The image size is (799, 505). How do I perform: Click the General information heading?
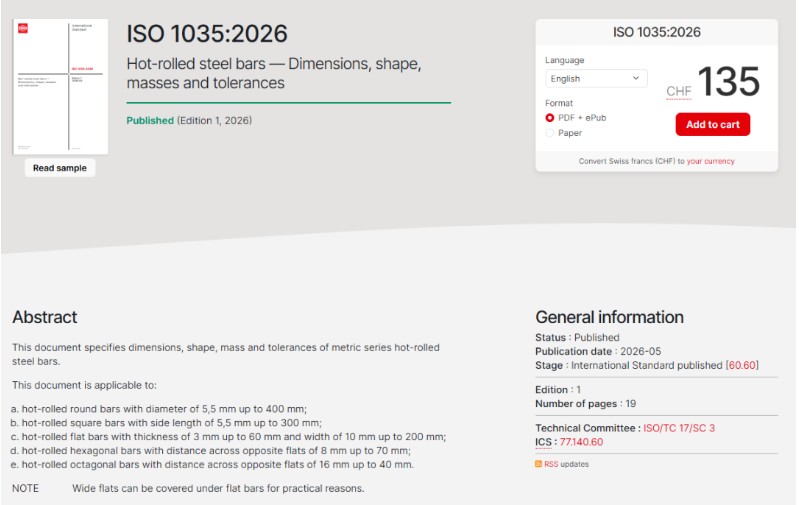pyautogui.click(x=609, y=317)
